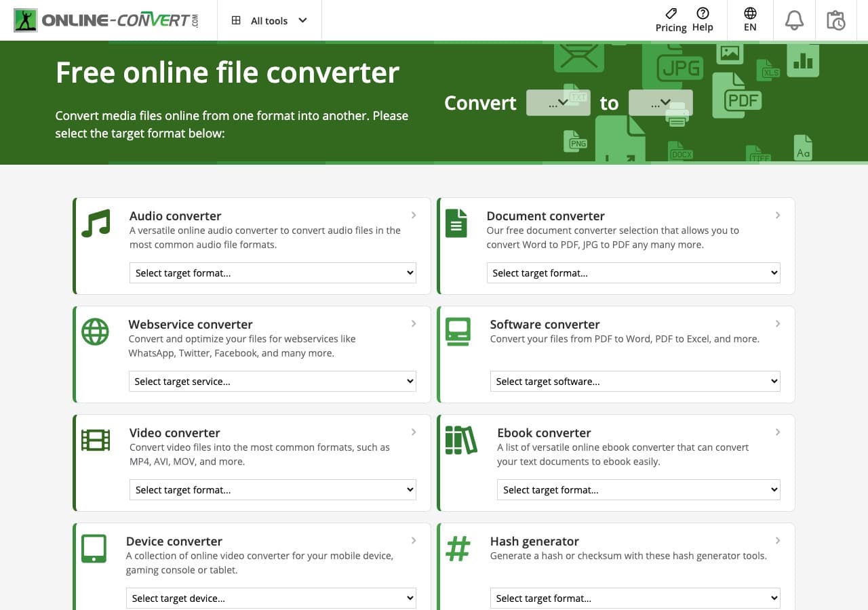Click the clipboard icon in the header

click(x=836, y=20)
